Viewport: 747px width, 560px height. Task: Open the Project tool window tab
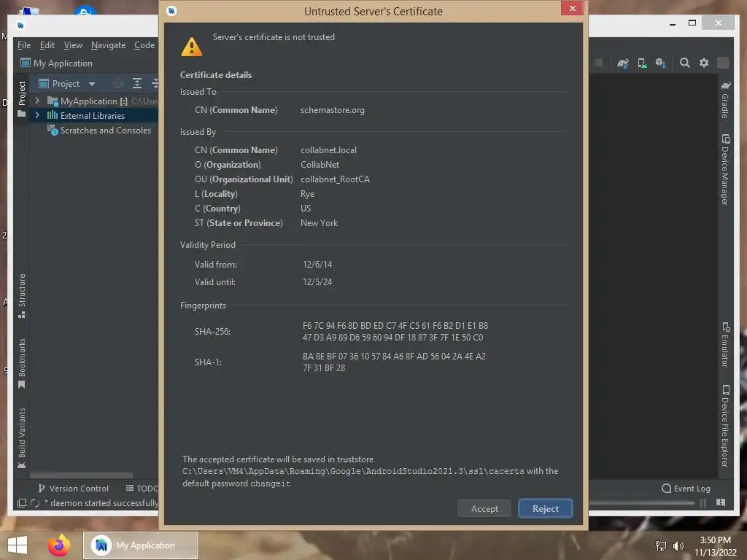(x=21, y=98)
